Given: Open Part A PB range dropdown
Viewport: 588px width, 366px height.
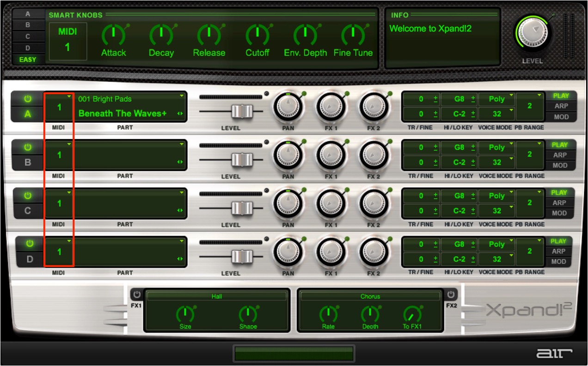Looking at the screenshot, I should 530,106.
